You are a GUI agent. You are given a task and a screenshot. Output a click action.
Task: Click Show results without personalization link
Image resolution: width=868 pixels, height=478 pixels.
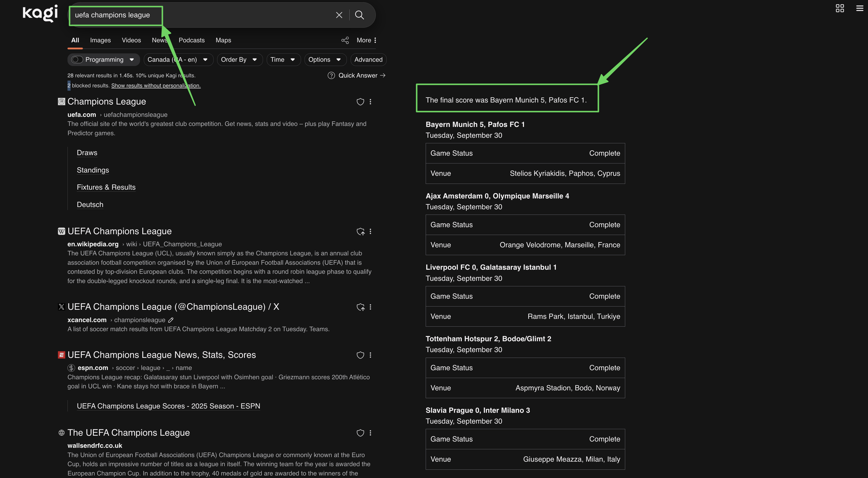(156, 86)
